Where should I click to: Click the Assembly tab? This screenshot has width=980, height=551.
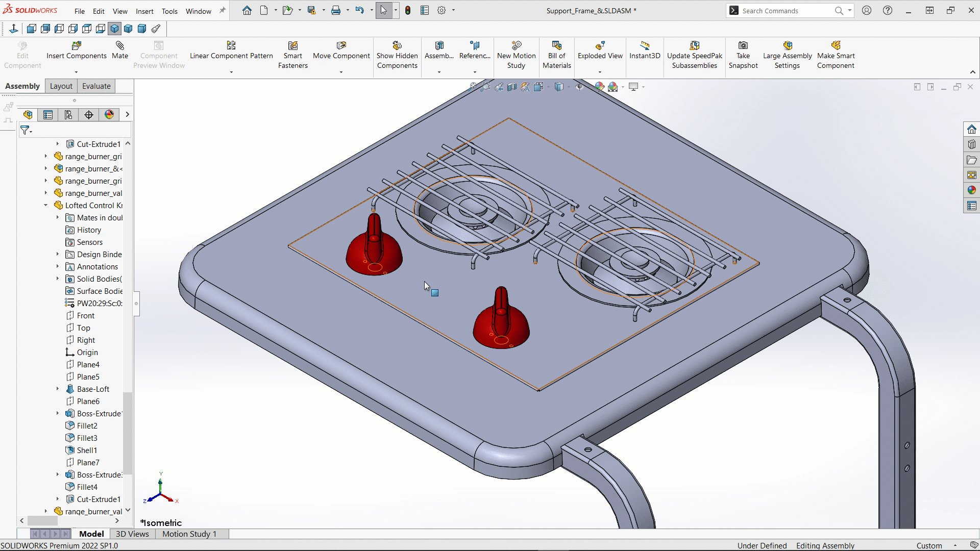(x=23, y=85)
